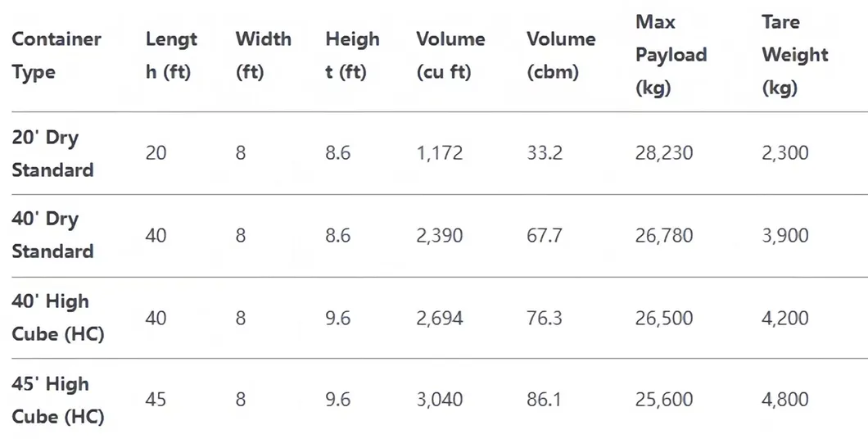This screenshot has width=868, height=439.
Task: Select the 45' High Cube (HC) label
Action: coord(57,400)
